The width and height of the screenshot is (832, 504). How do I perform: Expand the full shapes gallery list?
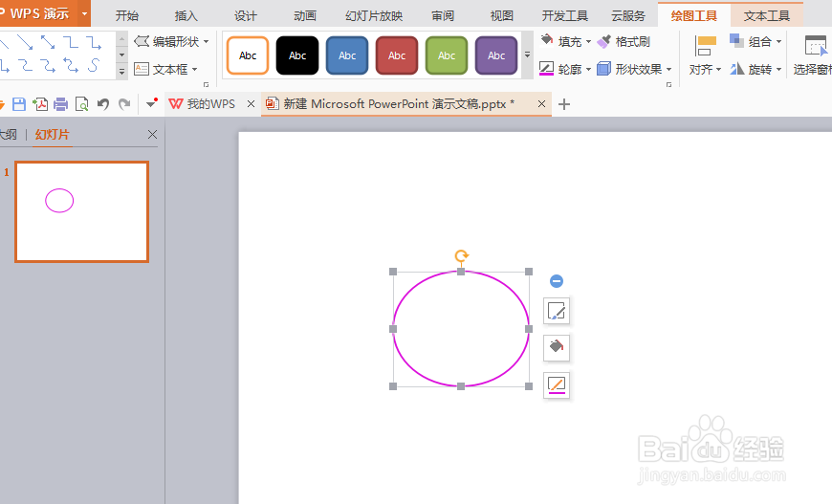click(x=122, y=71)
